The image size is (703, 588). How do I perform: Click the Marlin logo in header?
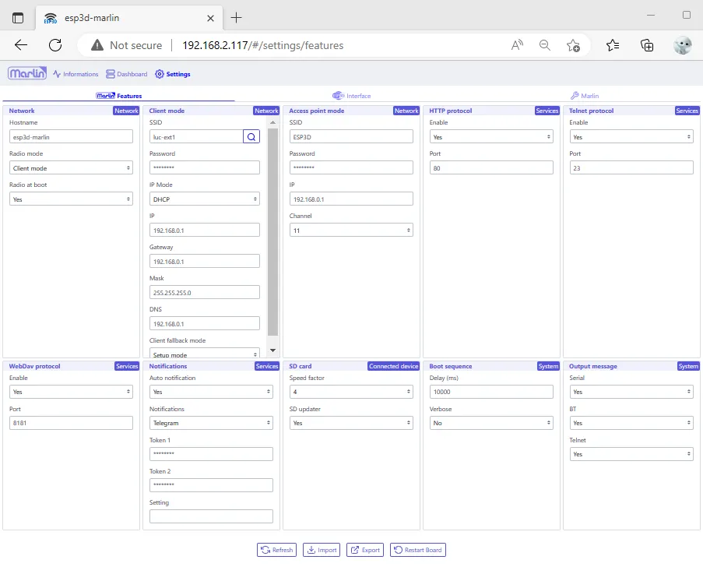click(27, 74)
